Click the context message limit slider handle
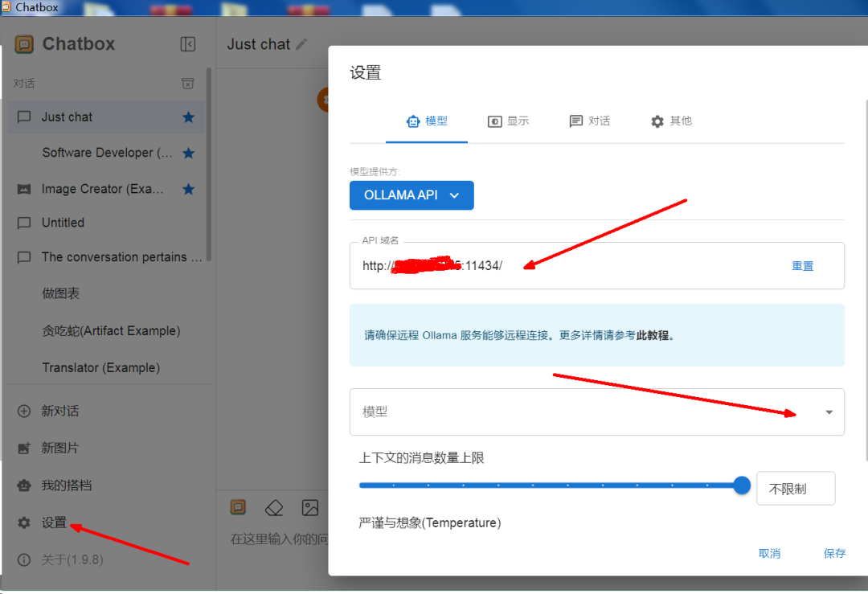The image size is (868, 594). pos(741,485)
